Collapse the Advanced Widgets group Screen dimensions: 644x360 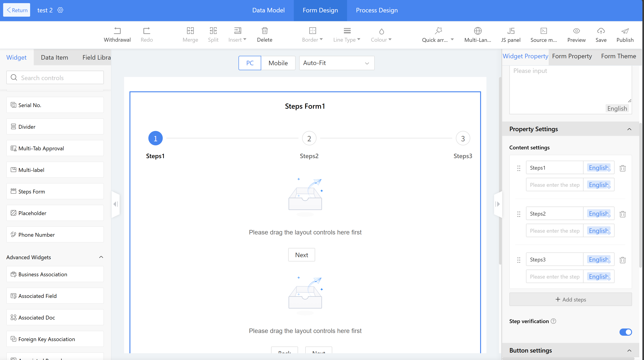(101, 257)
